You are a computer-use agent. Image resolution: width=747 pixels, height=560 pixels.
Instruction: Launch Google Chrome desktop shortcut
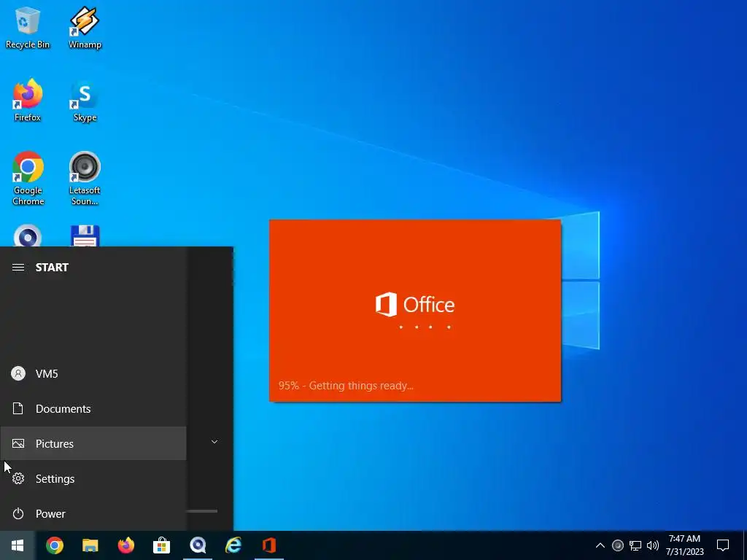(x=28, y=178)
